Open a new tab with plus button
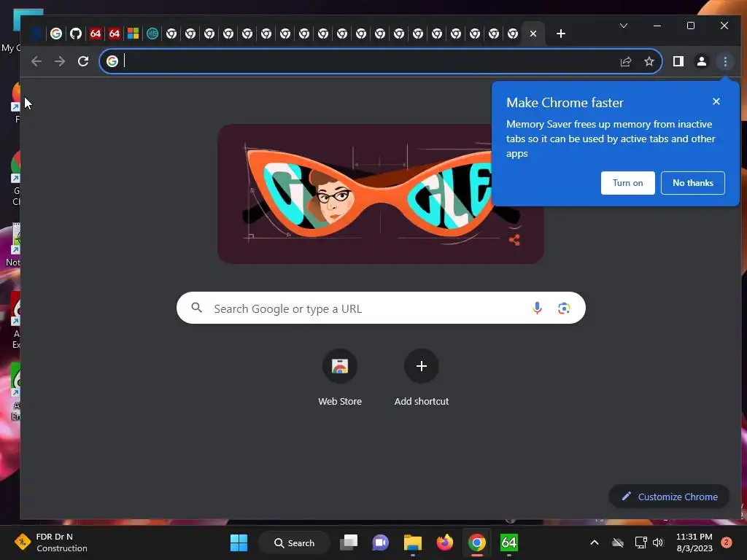 (561, 34)
